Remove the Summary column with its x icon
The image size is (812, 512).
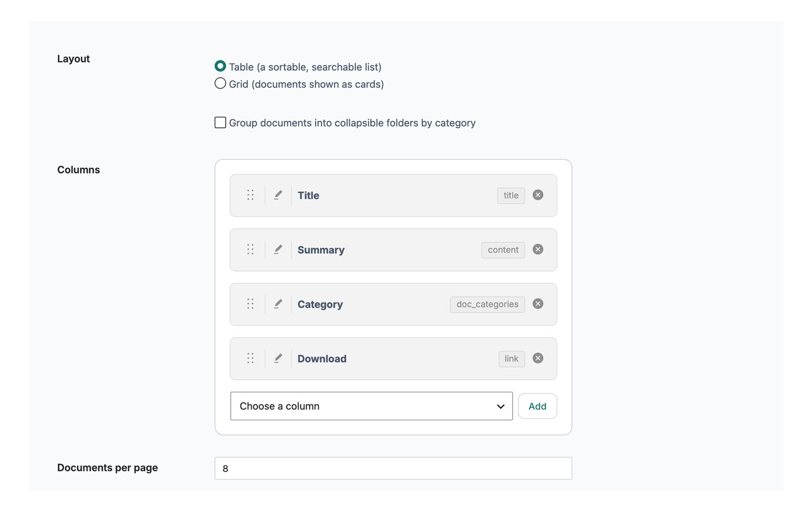pyautogui.click(x=538, y=250)
